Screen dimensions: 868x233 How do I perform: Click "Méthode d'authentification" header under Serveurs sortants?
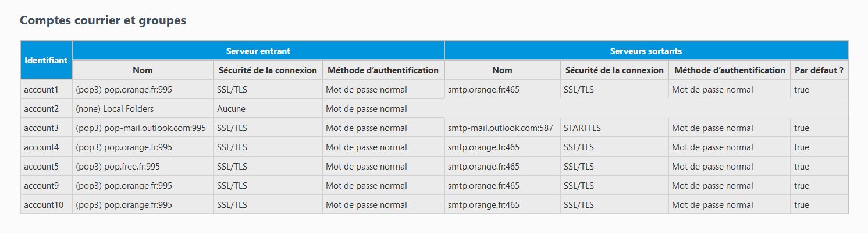(x=729, y=70)
